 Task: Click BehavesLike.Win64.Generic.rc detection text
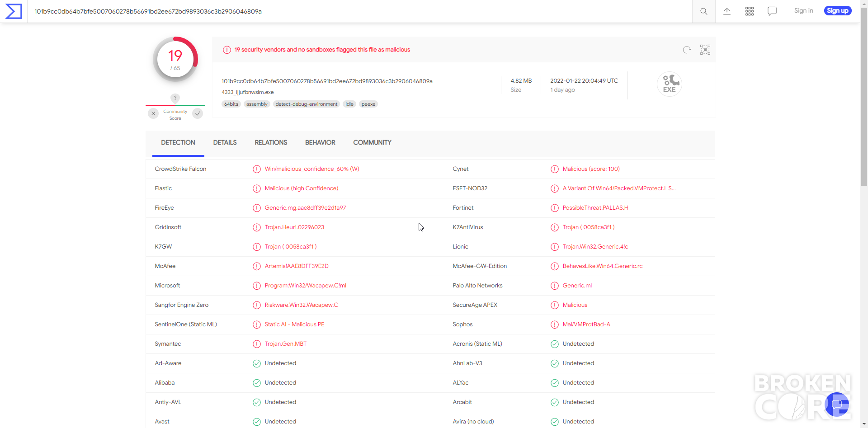603,266
